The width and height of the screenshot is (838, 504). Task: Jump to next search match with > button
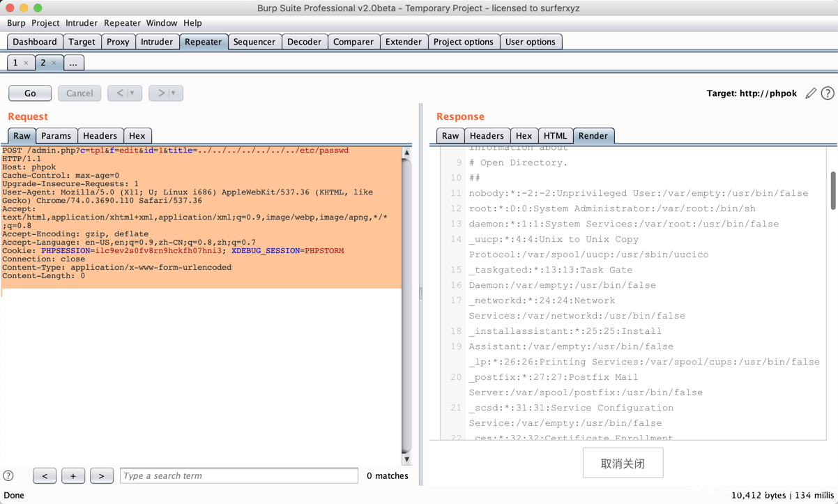point(101,476)
